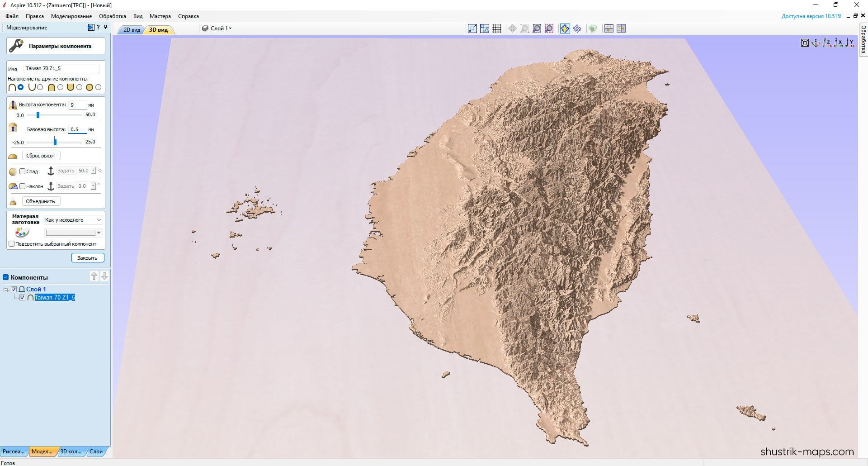The image size is (868, 466).
Task: Open the Наклон angle value dropdown
Action: pyautogui.click(x=94, y=186)
